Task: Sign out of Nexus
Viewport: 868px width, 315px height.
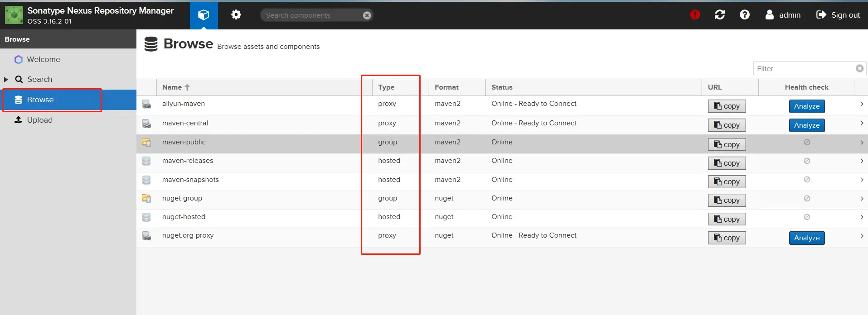Action: coord(838,15)
